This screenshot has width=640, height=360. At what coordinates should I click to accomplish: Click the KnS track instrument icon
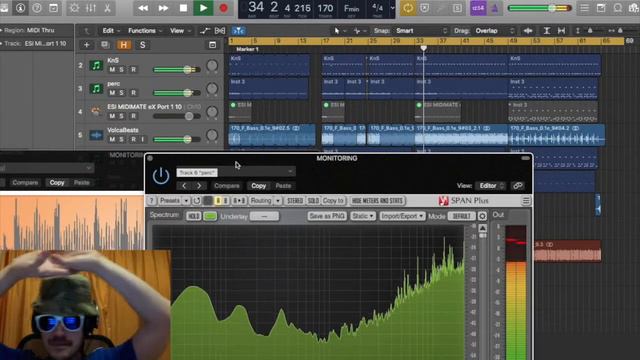(96, 65)
